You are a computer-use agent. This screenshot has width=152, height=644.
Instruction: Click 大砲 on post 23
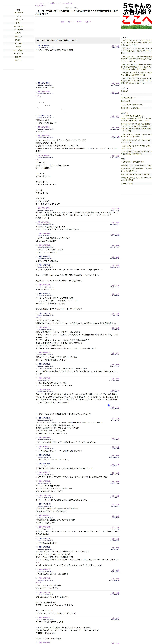(x=118, y=419)
